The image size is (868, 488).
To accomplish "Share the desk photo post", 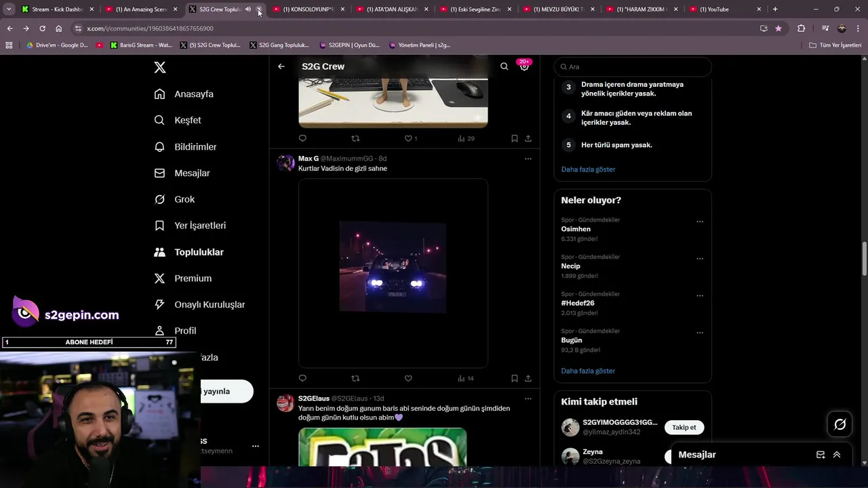I will [528, 138].
